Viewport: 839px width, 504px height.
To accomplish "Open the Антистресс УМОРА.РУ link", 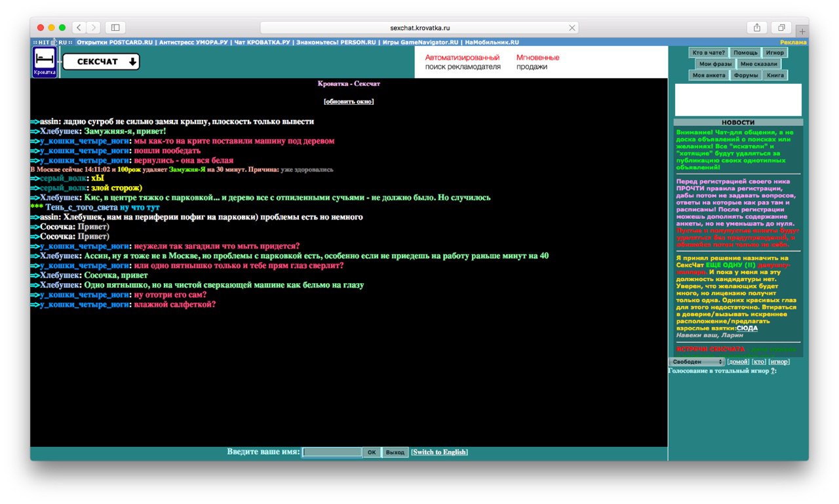I will (x=195, y=42).
